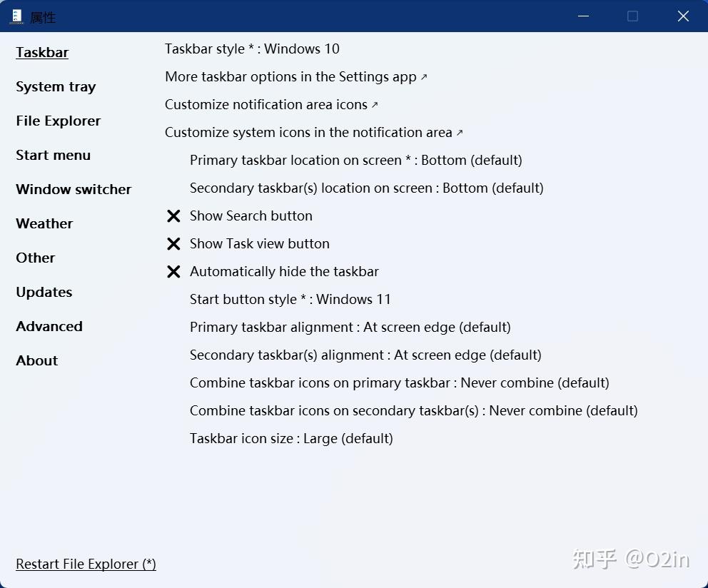This screenshot has height=588, width=708.
Task: Click the properties window app icon
Action: pyautogui.click(x=16, y=16)
